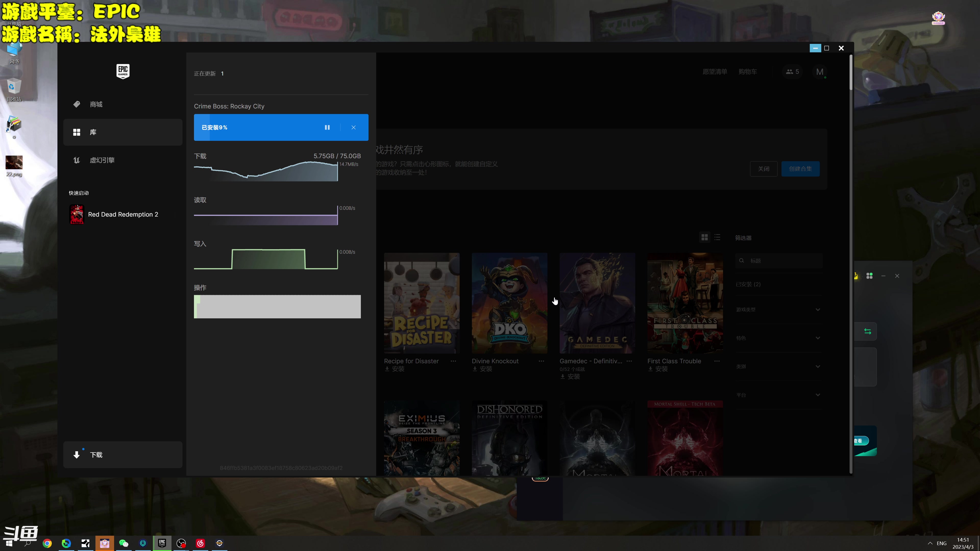Open the First Class Trouble cover
The image size is (980, 551).
pos(685,303)
